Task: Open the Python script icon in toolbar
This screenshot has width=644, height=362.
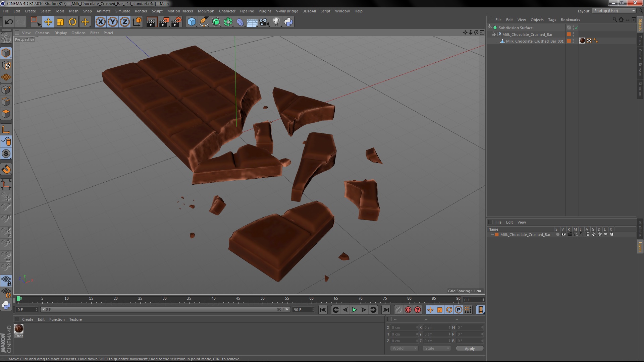Action: pyautogui.click(x=288, y=22)
